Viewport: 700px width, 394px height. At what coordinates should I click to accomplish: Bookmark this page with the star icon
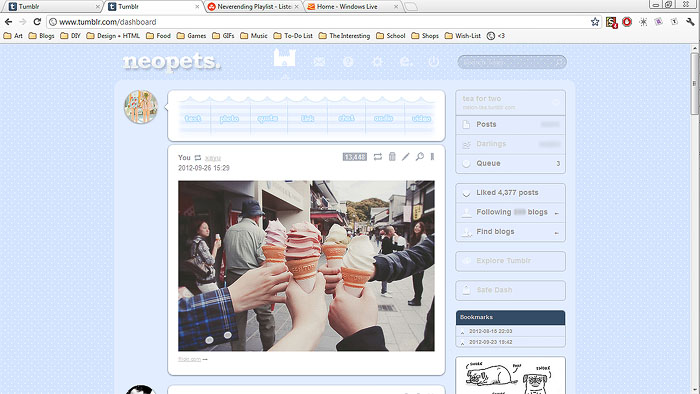coord(595,22)
